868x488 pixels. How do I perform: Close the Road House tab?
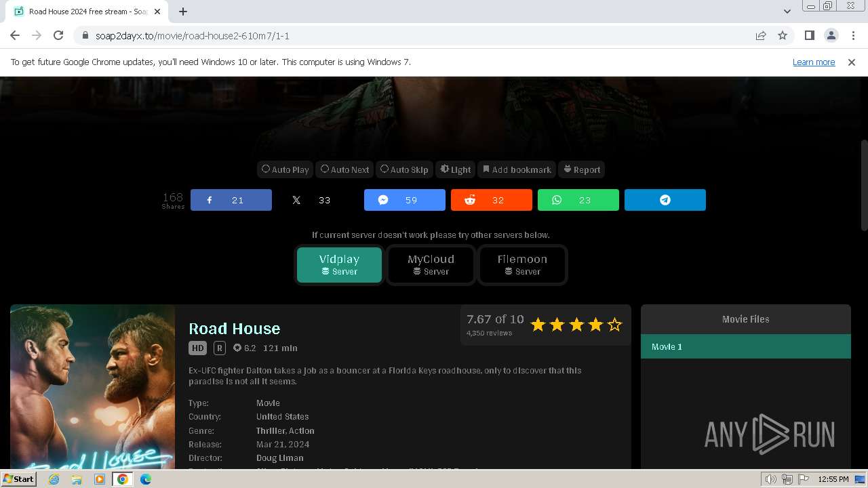tap(157, 12)
